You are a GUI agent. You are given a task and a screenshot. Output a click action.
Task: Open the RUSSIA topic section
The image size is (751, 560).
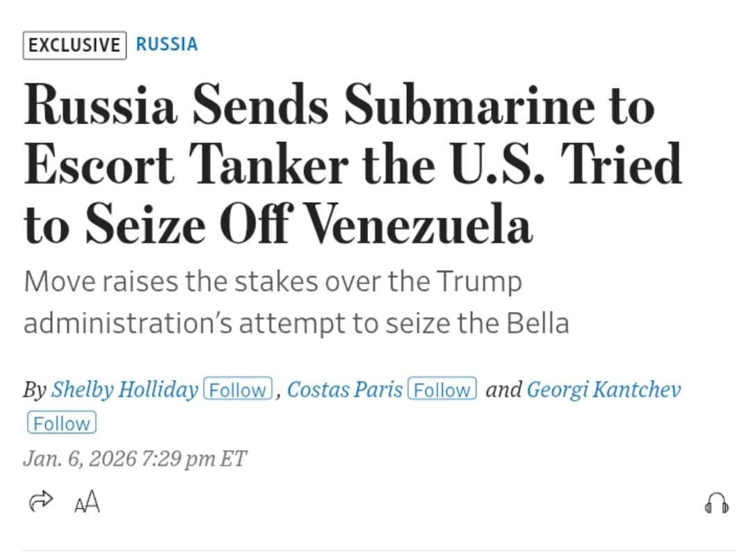coord(166,44)
